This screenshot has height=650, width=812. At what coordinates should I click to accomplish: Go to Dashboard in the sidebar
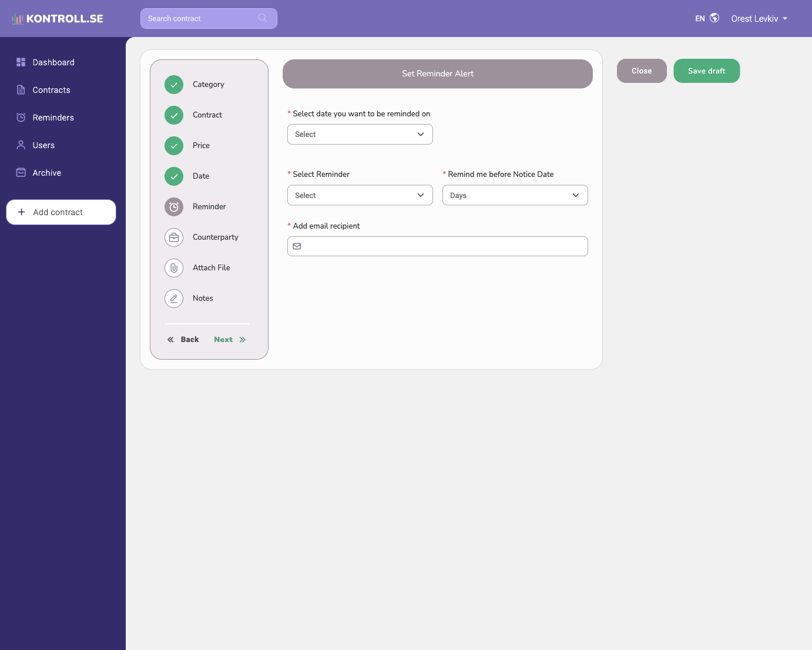click(x=53, y=62)
